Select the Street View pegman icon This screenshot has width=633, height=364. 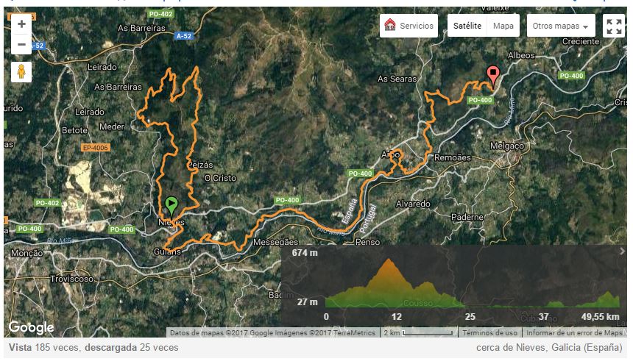pyautogui.click(x=21, y=72)
